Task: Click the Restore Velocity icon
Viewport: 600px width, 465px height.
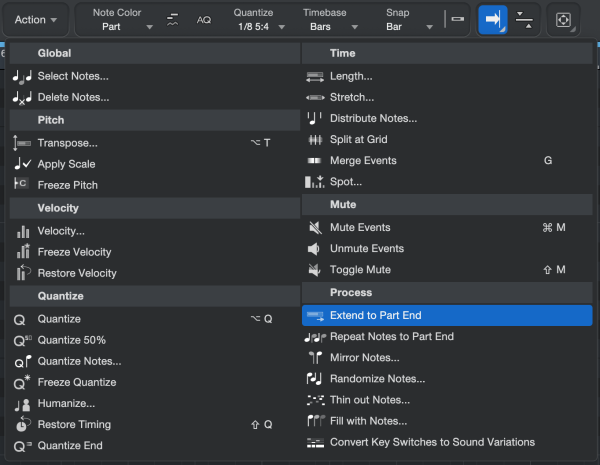Action: [x=23, y=272]
